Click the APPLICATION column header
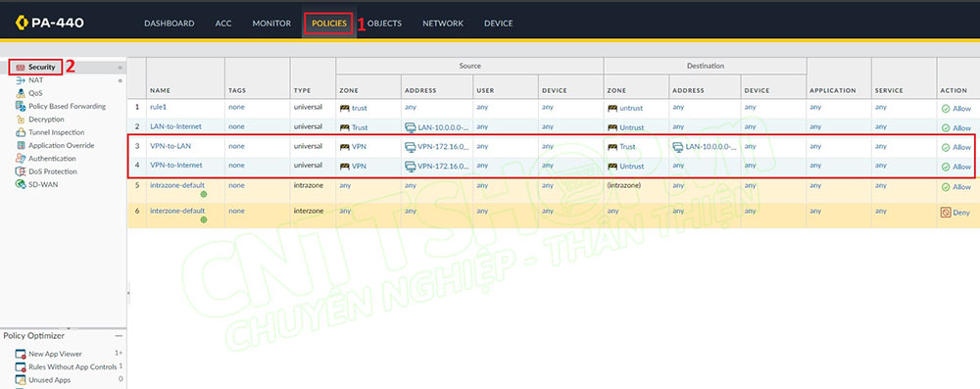The image size is (980, 389). tap(832, 91)
